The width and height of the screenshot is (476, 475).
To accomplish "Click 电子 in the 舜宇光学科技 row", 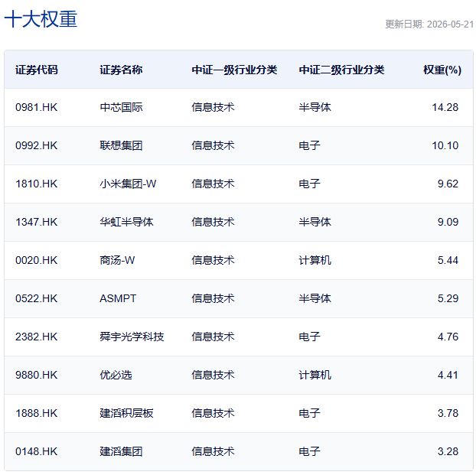I will 309,337.
